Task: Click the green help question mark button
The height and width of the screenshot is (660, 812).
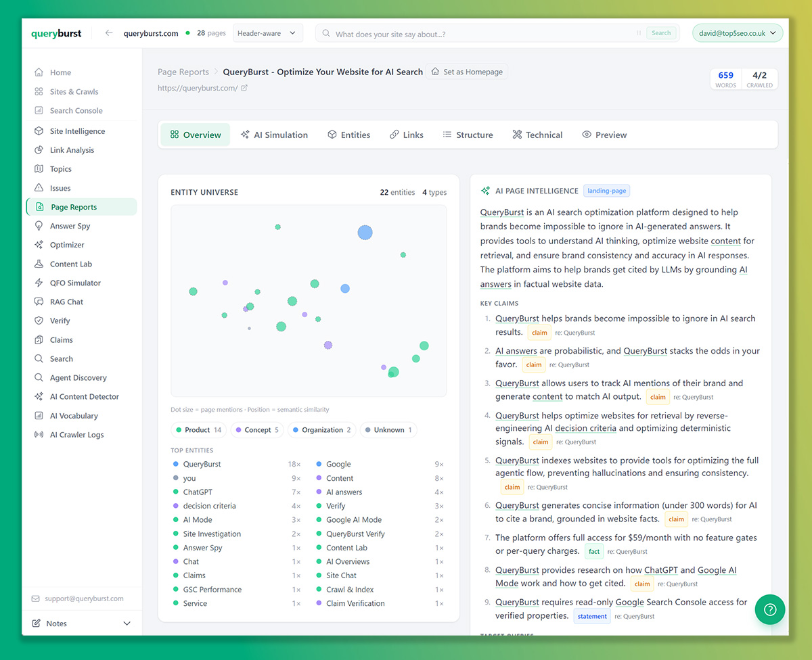Action: 769,609
